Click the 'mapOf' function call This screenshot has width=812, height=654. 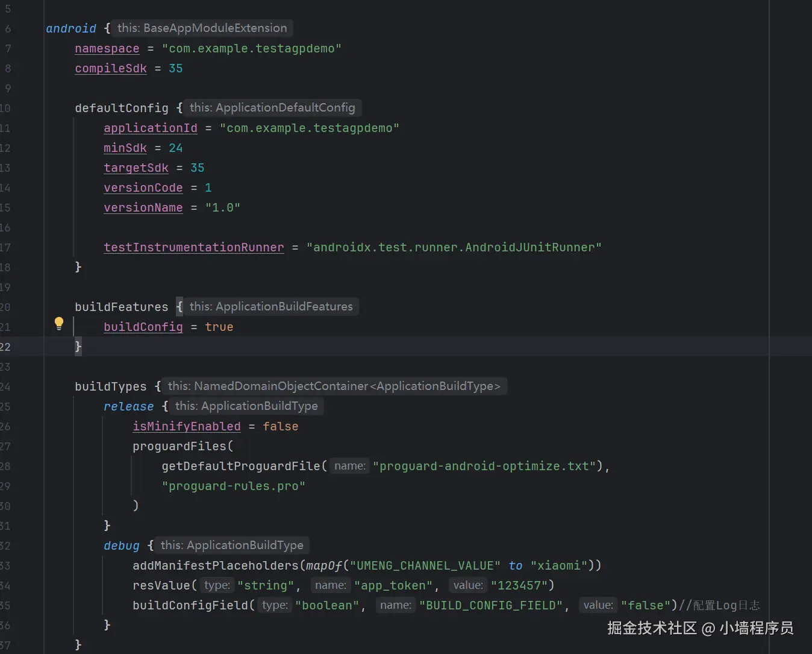click(324, 565)
